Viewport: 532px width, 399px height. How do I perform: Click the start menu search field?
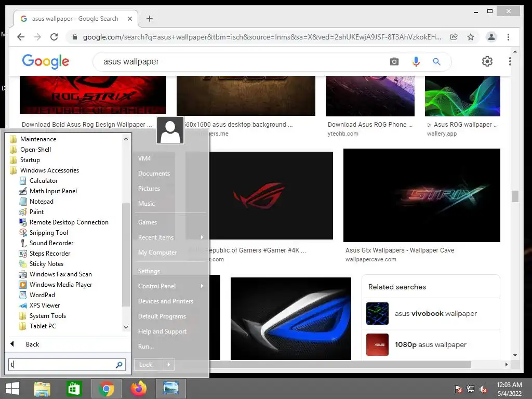(67, 365)
